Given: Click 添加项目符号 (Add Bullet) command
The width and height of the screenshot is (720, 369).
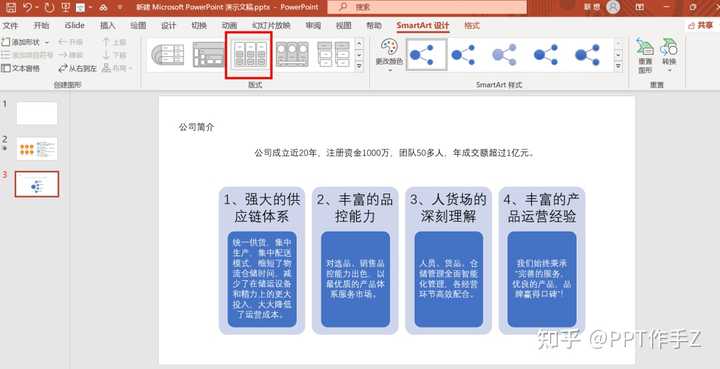Looking at the screenshot, I should pyautogui.click(x=27, y=55).
